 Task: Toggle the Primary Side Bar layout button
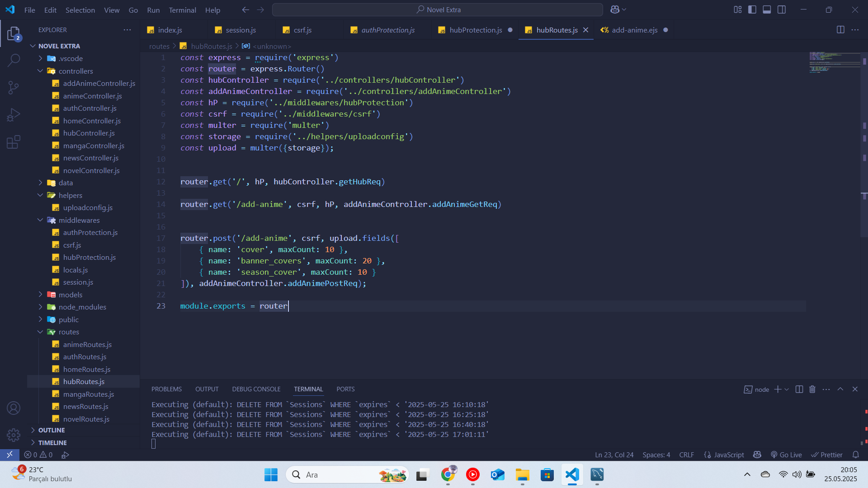(752, 9)
